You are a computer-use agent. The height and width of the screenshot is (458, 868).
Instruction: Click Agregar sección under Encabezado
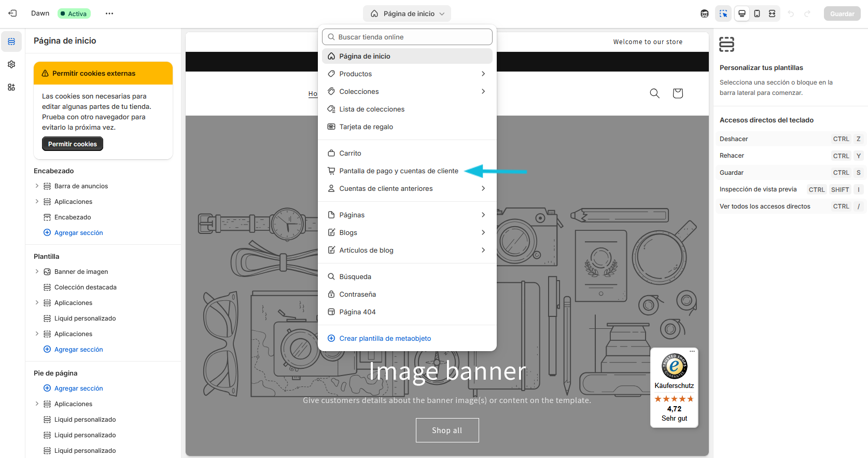[x=78, y=233]
